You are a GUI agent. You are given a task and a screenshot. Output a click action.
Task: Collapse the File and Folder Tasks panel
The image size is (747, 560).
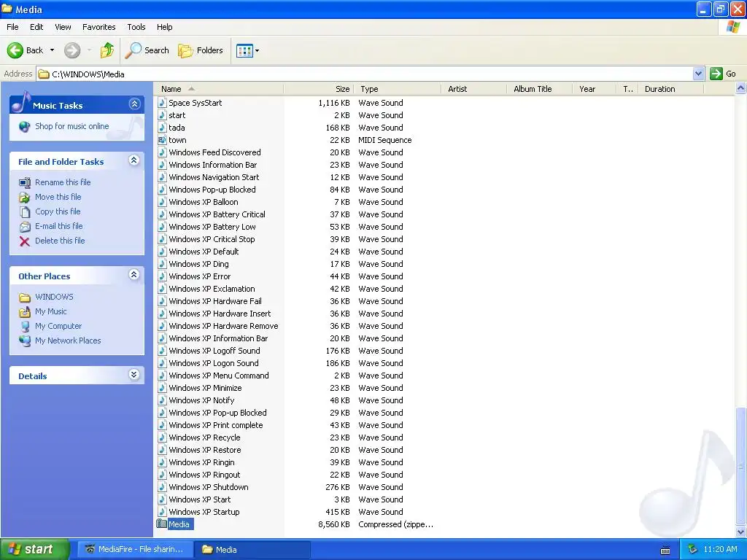coord(134,160)
